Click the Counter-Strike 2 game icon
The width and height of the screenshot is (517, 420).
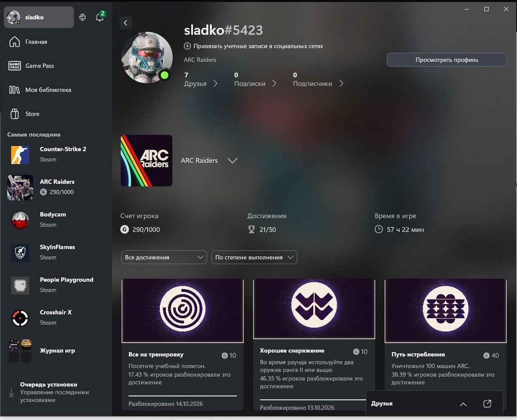coord(20,155)
